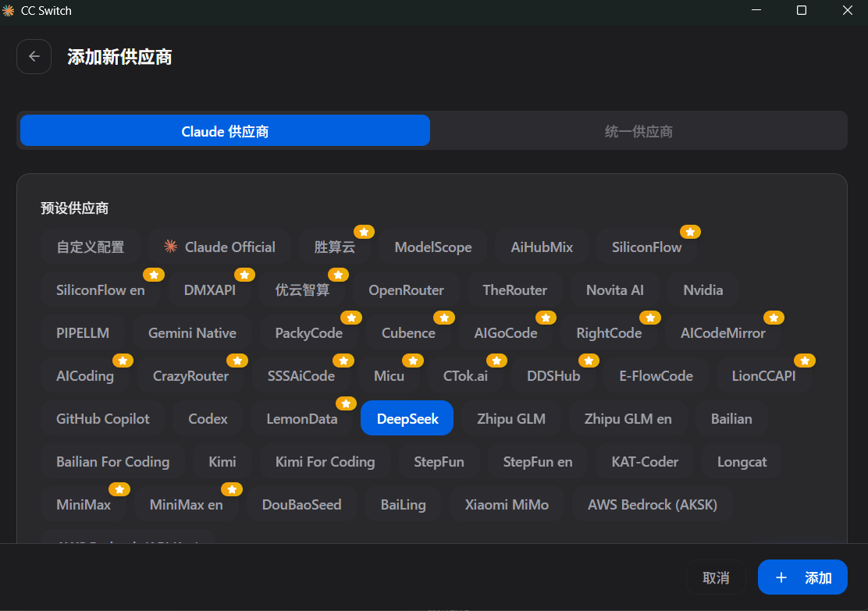Pick the Novita AI provider
This screenshot has width=868, height=611.
(614, 290)
